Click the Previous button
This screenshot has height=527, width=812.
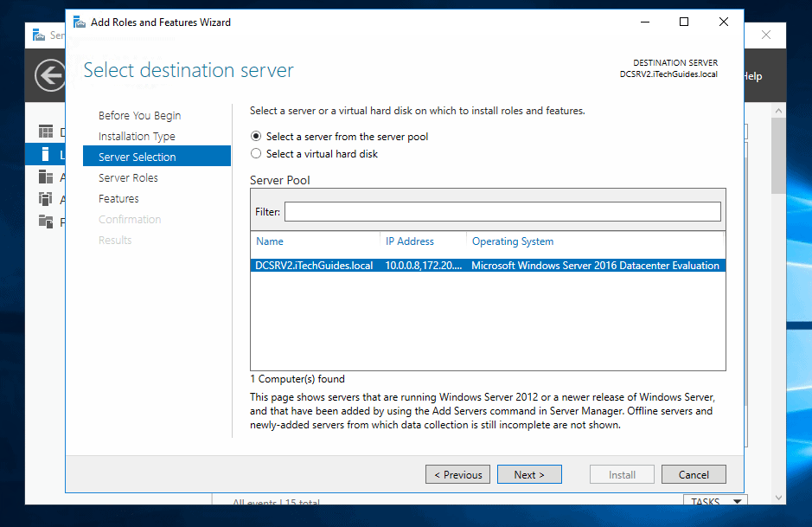(x=457, y=474)
